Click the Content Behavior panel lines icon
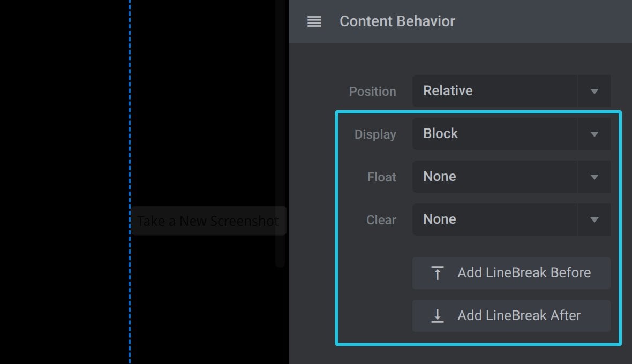This screenshot has width=632, height=364. click(314, 21)
